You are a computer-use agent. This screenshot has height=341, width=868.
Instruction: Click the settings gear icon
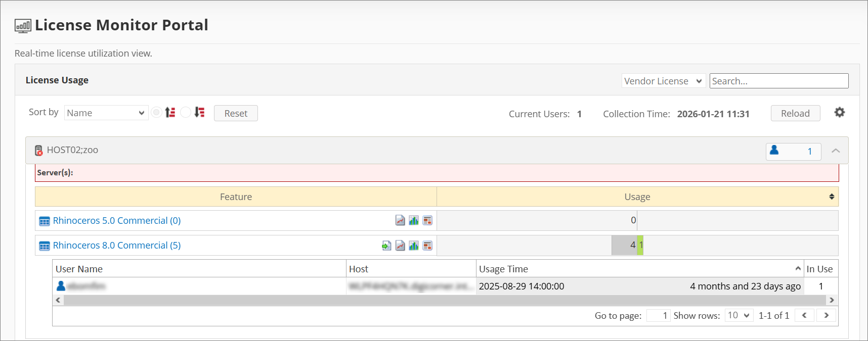(840, 112)
